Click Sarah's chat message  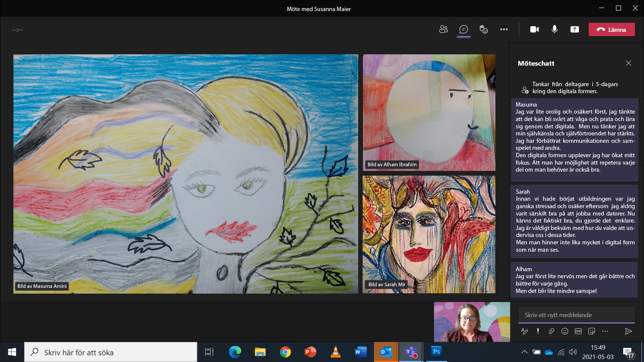point(574,221)
